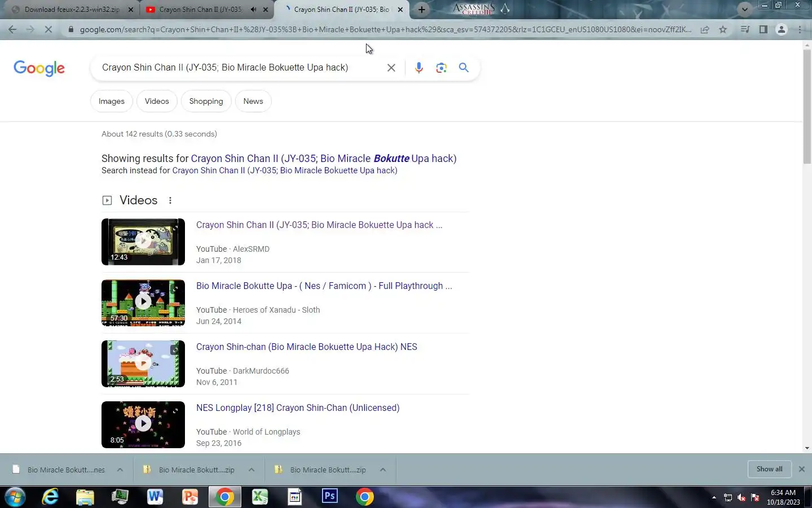Filter results by Videos
This screenshot has height=508, width=812.
(157, 101)
